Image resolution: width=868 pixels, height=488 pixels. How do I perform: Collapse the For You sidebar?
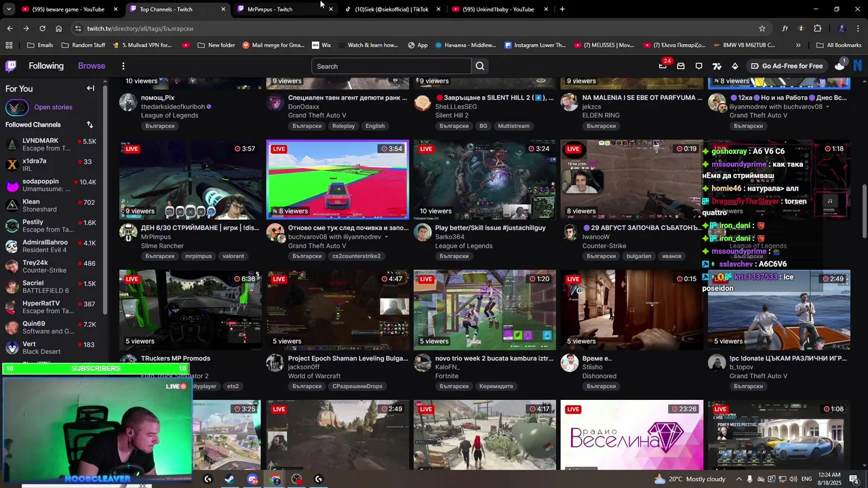(x=90, y=88)
